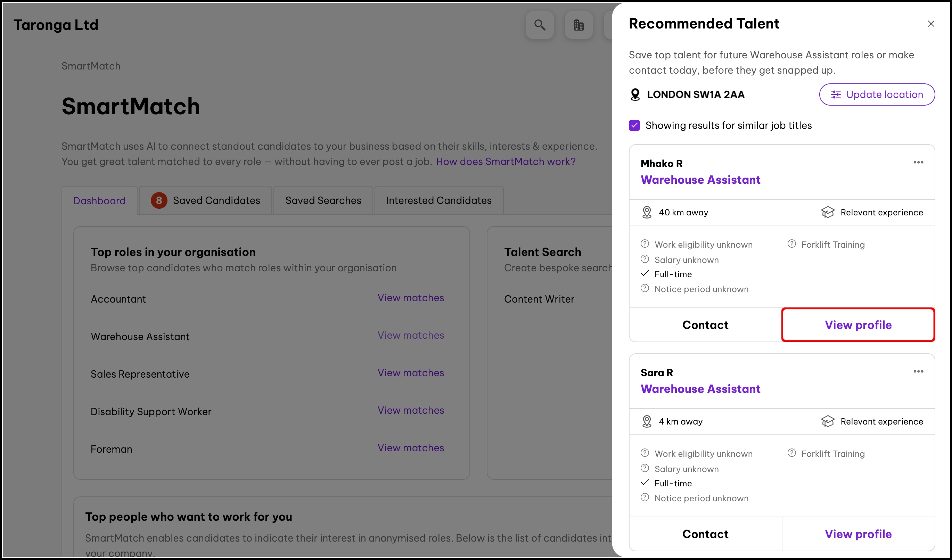The width and height of the screenshot is (952, 560).
Task: Click Notice period unknown help icon for Sara
Action: pyautogui.click(x=645, y=497)
